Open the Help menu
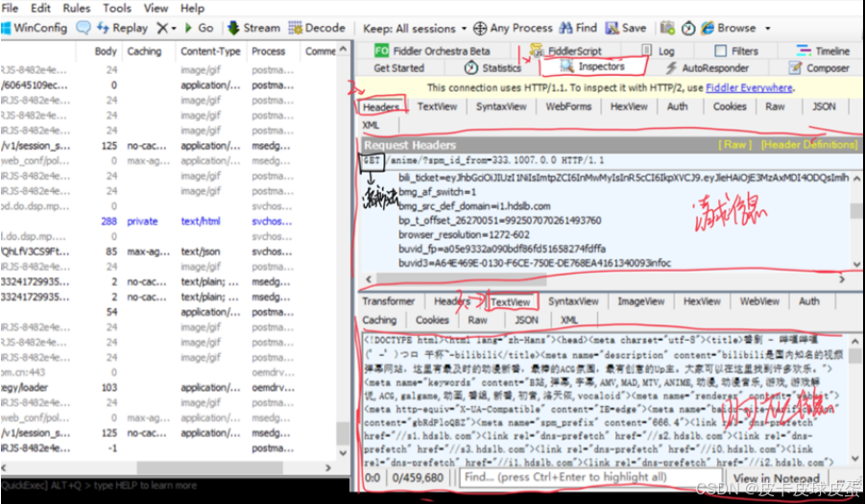Viewport: 865px width, 504px height. 192,9
